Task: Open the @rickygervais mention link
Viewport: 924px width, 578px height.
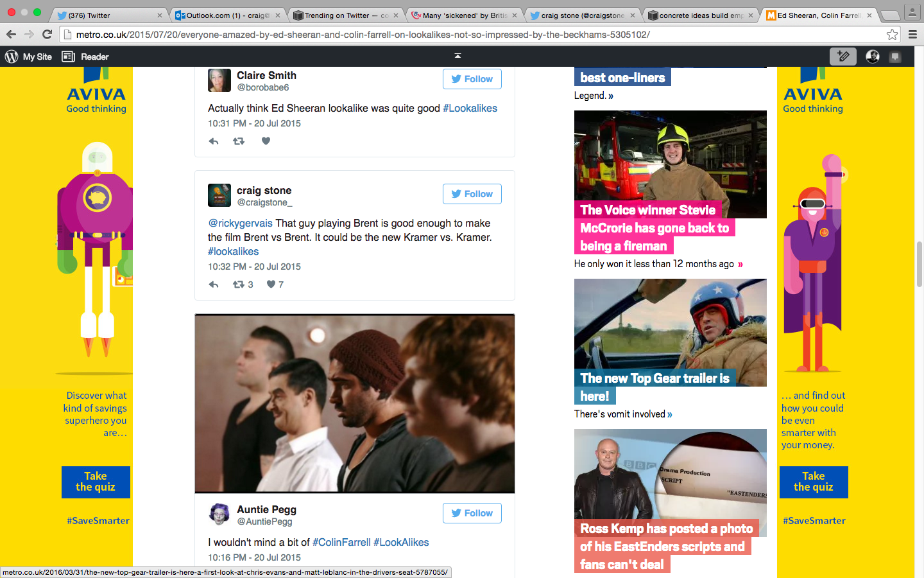Action: [240, 223]
